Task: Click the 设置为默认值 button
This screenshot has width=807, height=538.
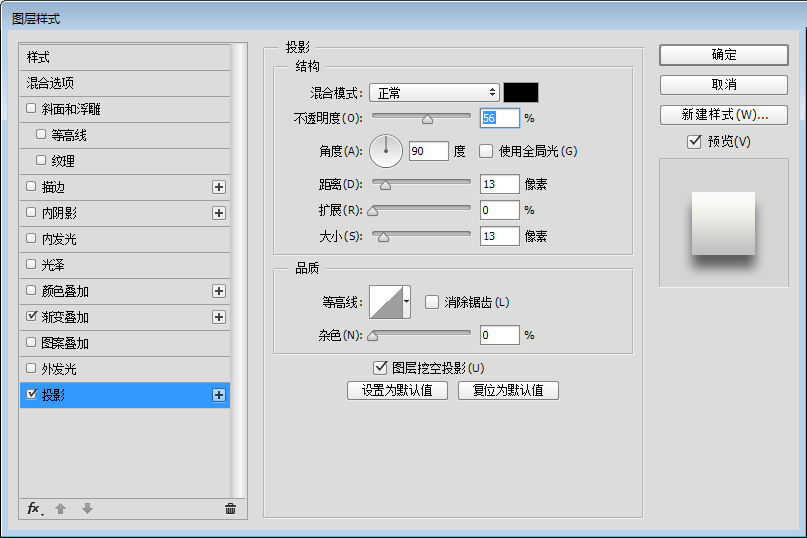Action: point(397,390)
